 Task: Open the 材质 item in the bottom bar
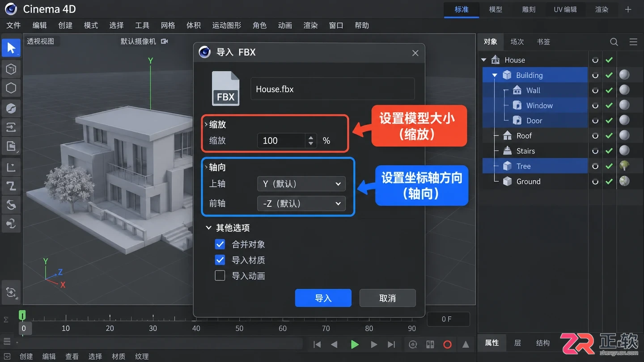point(119,356)
